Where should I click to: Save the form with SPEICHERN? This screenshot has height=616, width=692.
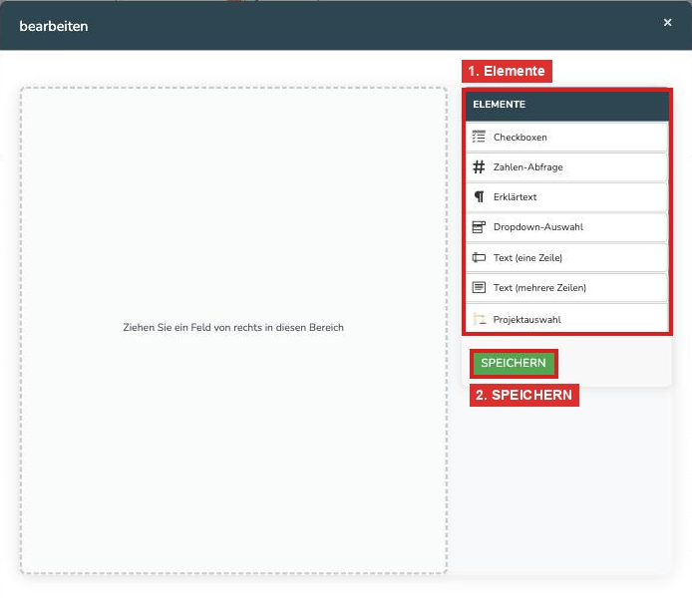coord(514,363)
